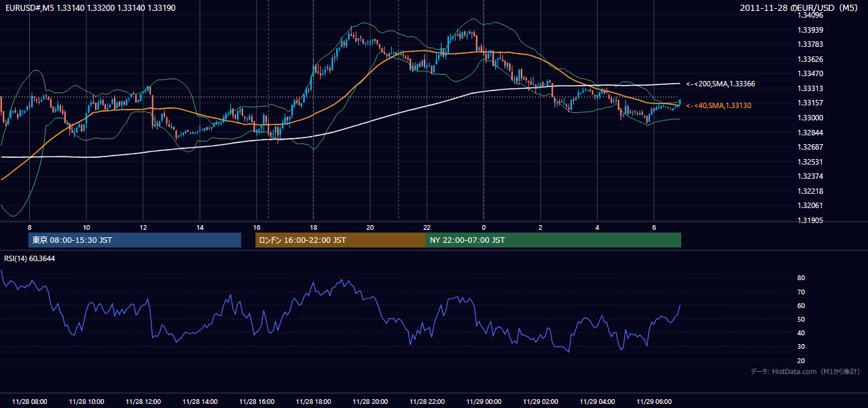Click the HistData.com data source credit
Screen dimensions: 868x408
[x=805, y=371]
